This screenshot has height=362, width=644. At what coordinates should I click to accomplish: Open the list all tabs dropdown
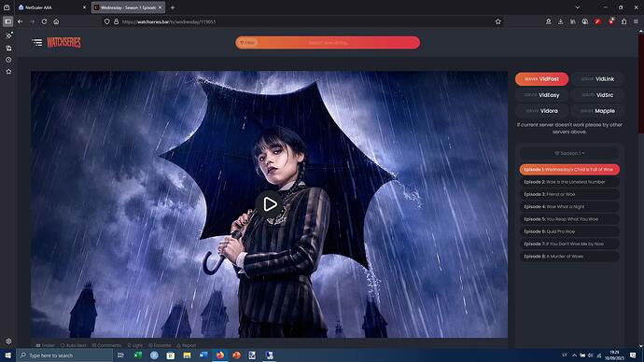coord(578,7)
